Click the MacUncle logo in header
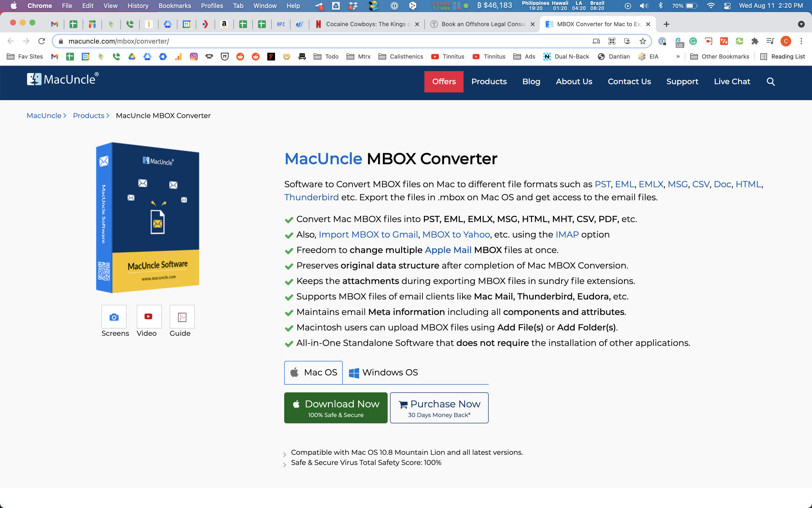This screenshot has height=508, width=812. tap(63, 79)
